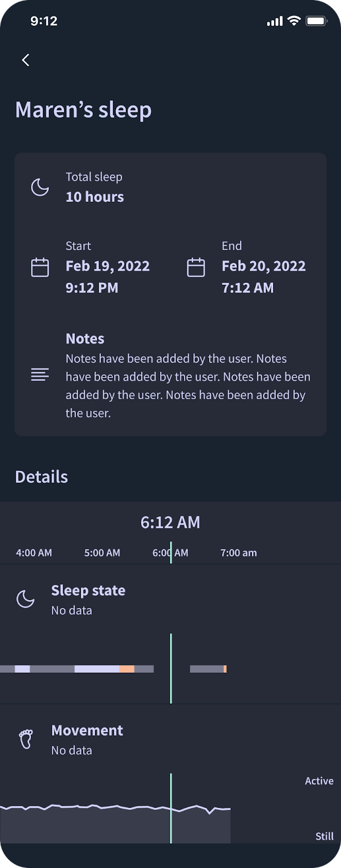The height and width of the screenshot is (868, 341).
Task: Click the green timeline cursor at 6:12 AM
Action: pyautogui.click(x=171, y=552)
